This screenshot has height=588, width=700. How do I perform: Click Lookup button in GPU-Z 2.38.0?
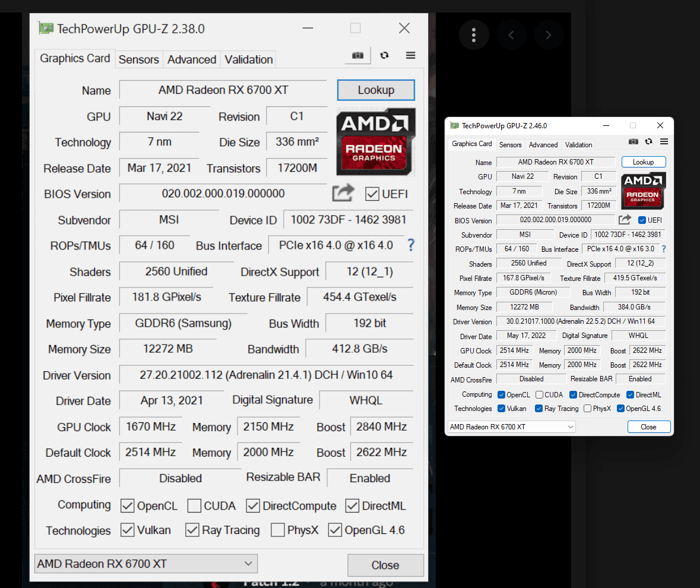tap(376, 90)
